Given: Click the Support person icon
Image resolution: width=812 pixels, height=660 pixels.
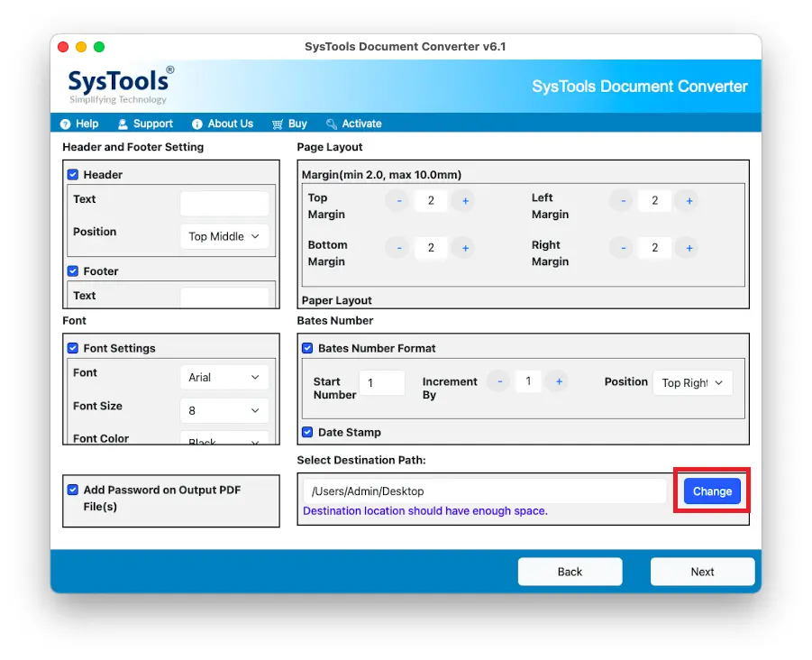Looking at the screenshot, I should 123,124.
